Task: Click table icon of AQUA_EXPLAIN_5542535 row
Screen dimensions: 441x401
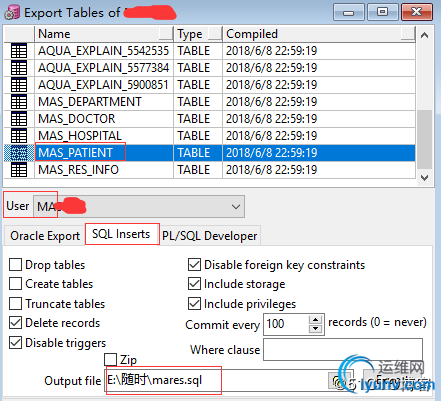Action: (x=19, y=51)
